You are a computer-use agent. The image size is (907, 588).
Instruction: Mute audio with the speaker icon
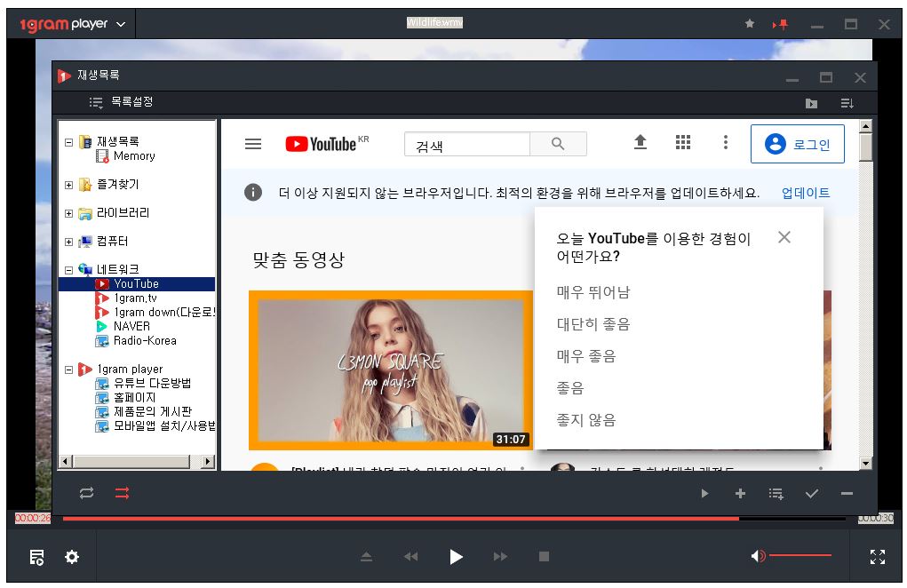[x=758, y=556]
